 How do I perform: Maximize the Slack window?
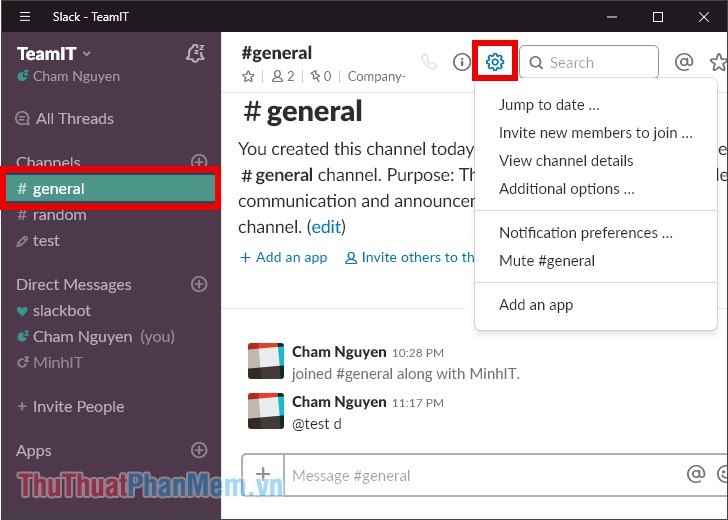click(657, 17)
